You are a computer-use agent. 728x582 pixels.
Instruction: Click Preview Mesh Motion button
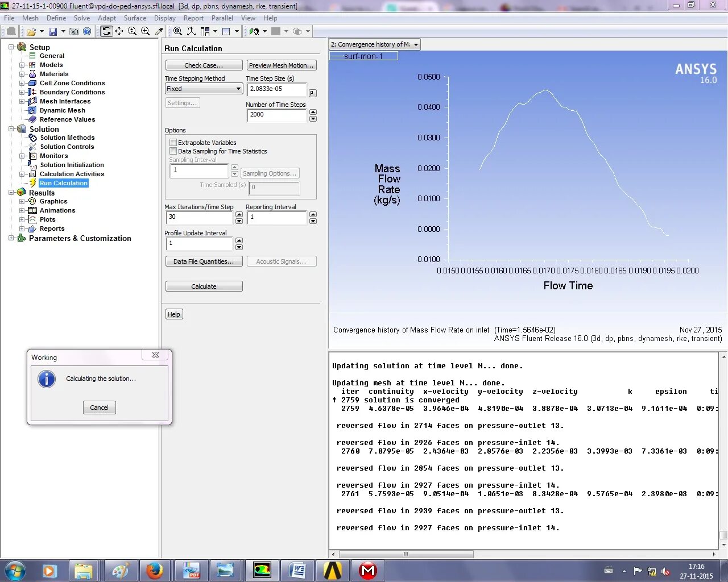click(282, 65)
